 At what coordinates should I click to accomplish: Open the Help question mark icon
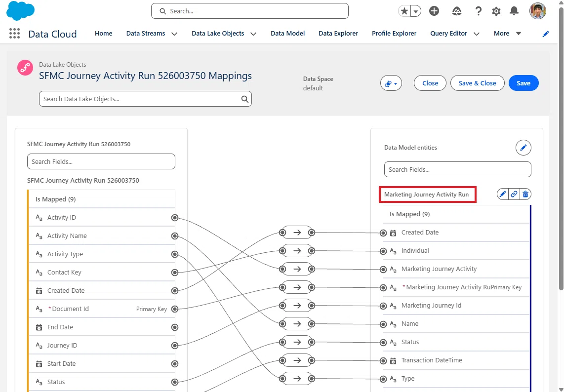point(479,11)
